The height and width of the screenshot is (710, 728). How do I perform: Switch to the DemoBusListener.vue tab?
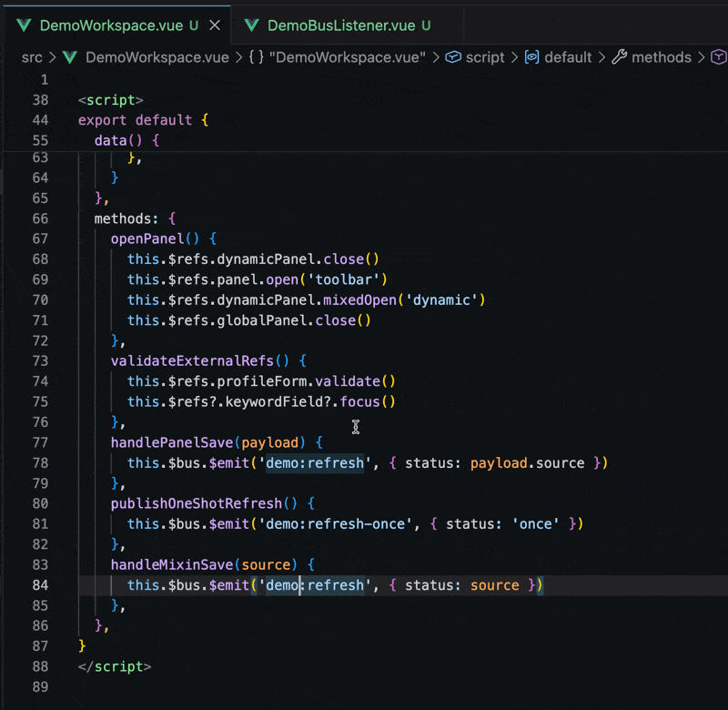(341, 25)
